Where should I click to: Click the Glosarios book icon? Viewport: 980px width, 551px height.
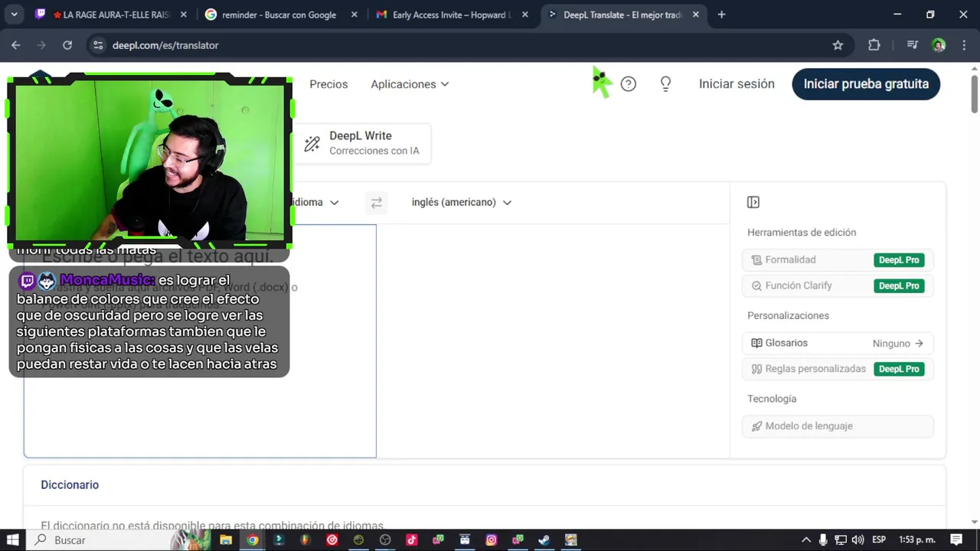(756, 344)
